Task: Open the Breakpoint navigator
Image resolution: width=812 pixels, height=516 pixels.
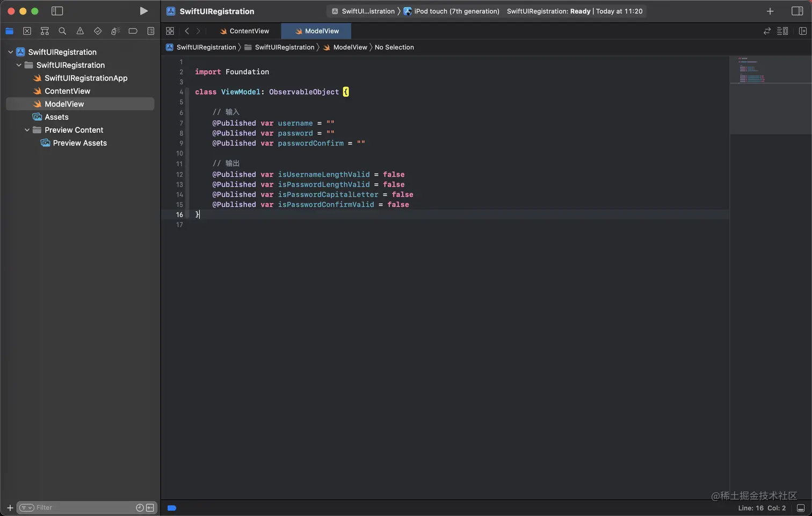Action: click(x=133, y=31)
